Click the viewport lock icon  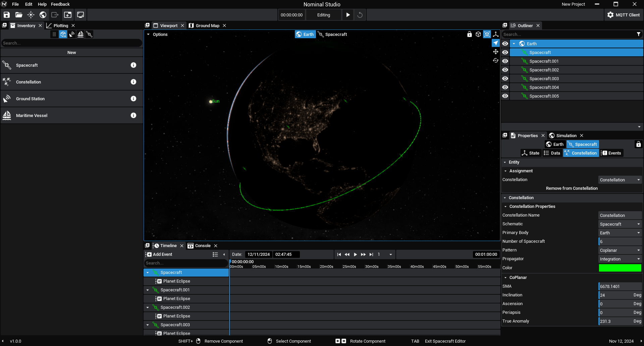tap(470, 34)
